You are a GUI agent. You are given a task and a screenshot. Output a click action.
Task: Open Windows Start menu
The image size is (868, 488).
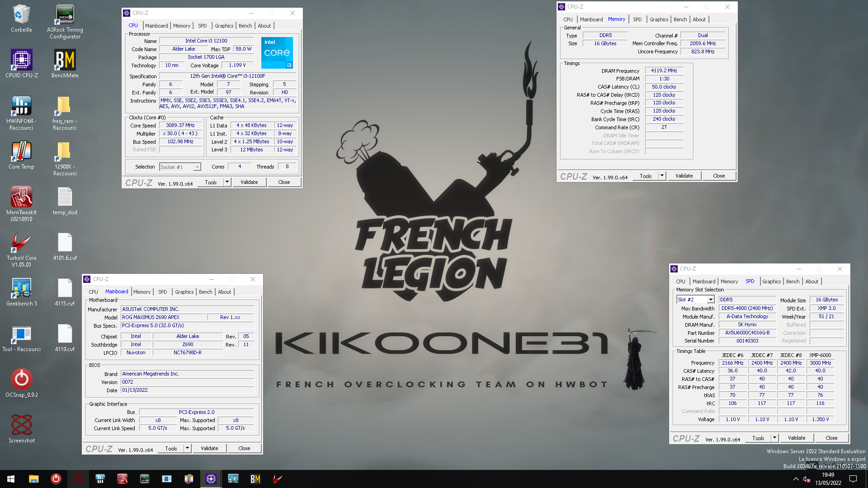[11, 479]
